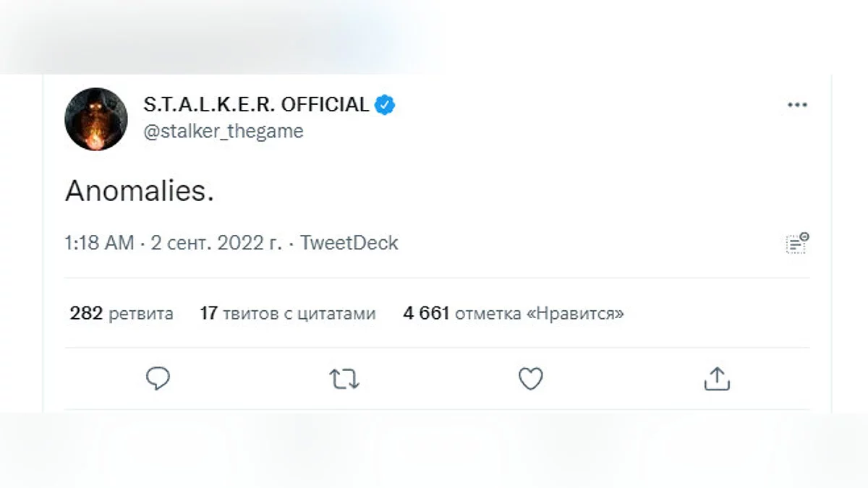Open the TweetDeck source link
This screenshot has width=868, height=488.
click(349, 243)
